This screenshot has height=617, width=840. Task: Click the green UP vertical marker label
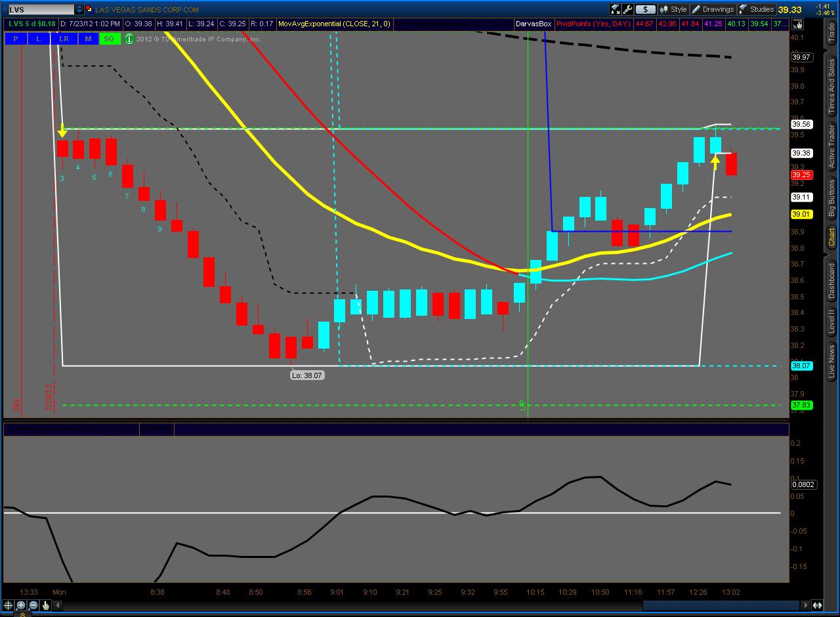click(x=523, y=406)
